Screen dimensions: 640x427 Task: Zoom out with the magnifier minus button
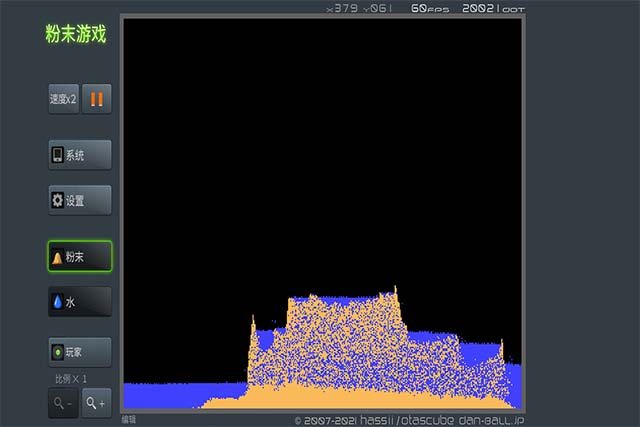[x=63, y=403]
